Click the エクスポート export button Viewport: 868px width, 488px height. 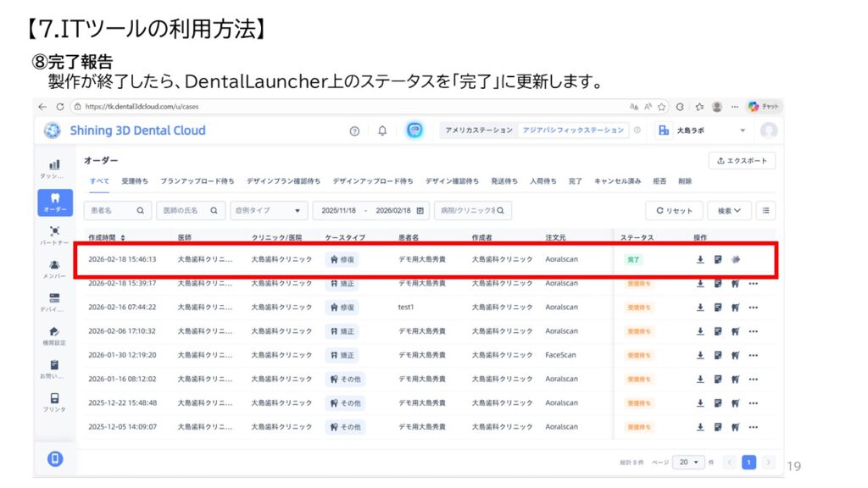tap(742, 160)
